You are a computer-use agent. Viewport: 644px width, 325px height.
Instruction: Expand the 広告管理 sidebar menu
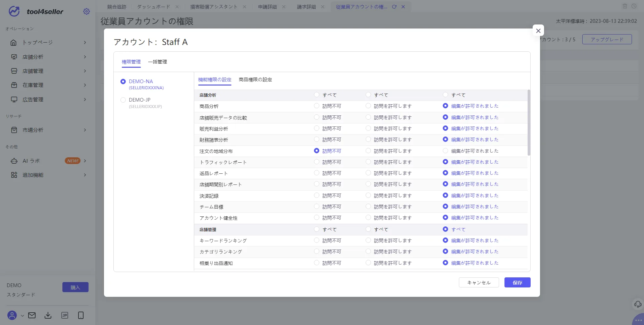(85, 100)
